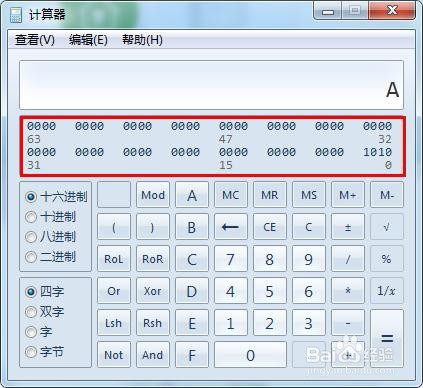
Task: Click the equals = button
Action: pos(387,339)
